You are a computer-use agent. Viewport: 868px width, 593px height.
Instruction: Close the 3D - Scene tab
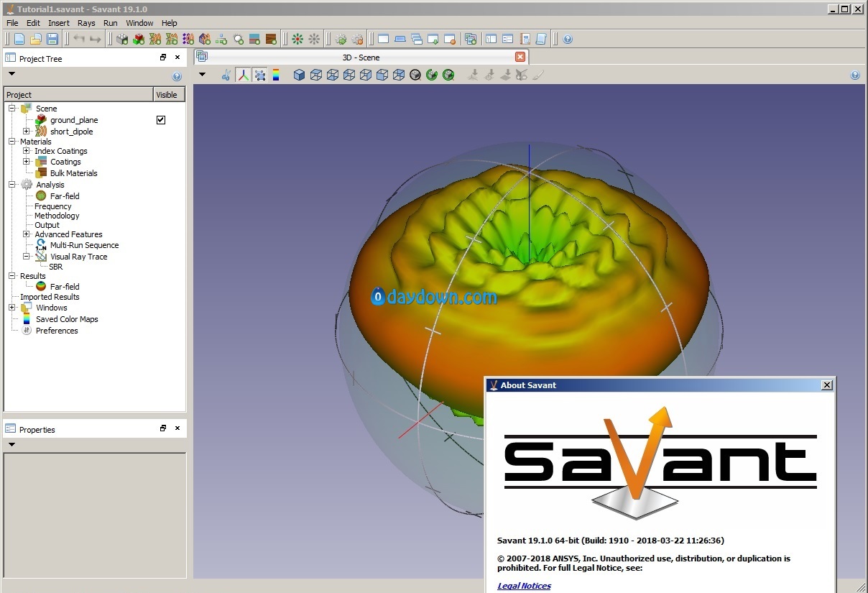(x=520, y=57)
